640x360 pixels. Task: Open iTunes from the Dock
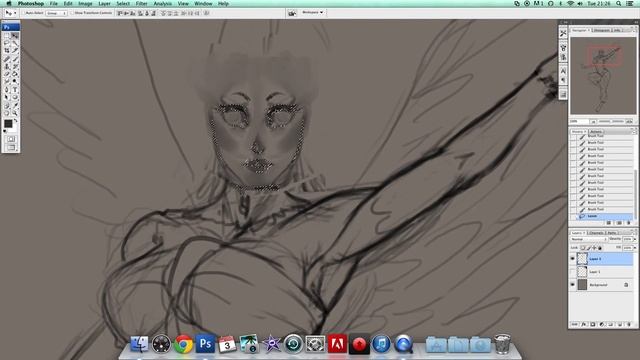tap(381, 344)
